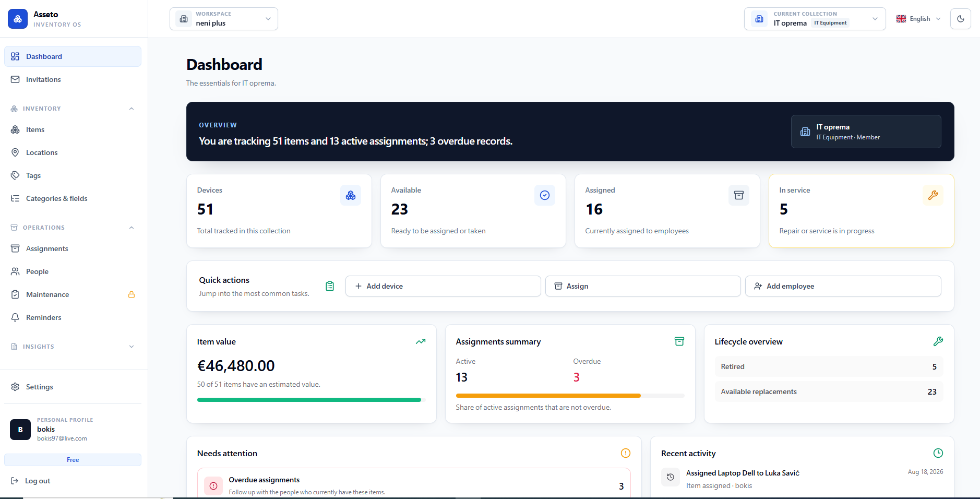Screen dimensions: 980x499
Task: Open People in sidebar
Action: tap(73, 271)
